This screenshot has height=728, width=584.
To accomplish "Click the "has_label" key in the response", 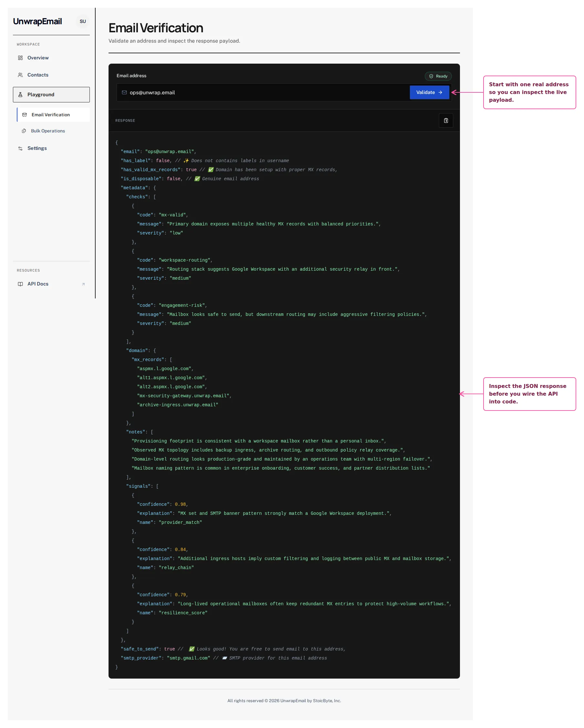I will coord(135,161).
